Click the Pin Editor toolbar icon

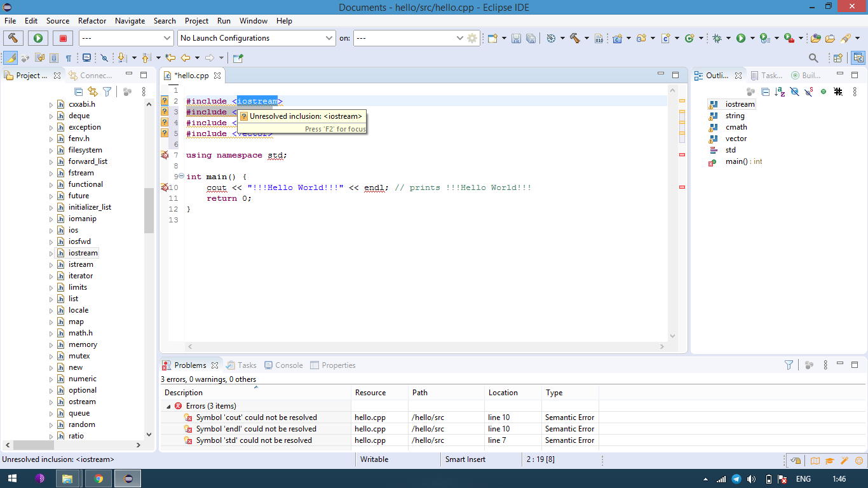click(238, 58)
